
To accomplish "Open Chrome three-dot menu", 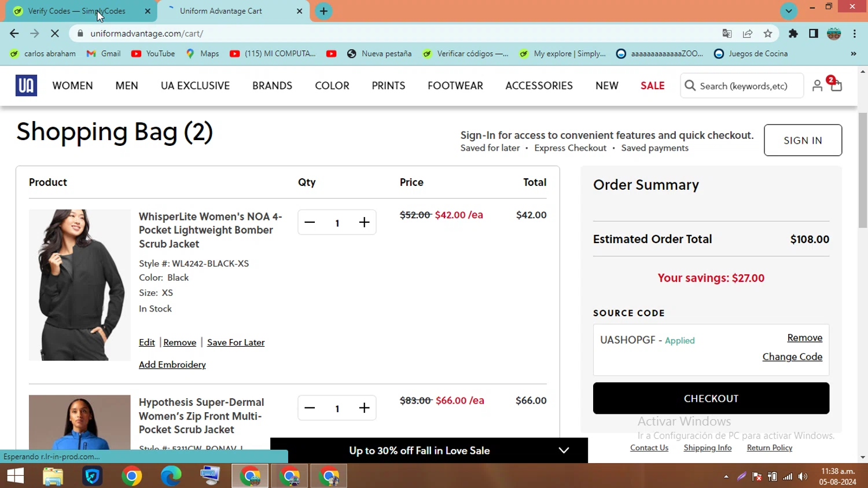I will point(855,34).
